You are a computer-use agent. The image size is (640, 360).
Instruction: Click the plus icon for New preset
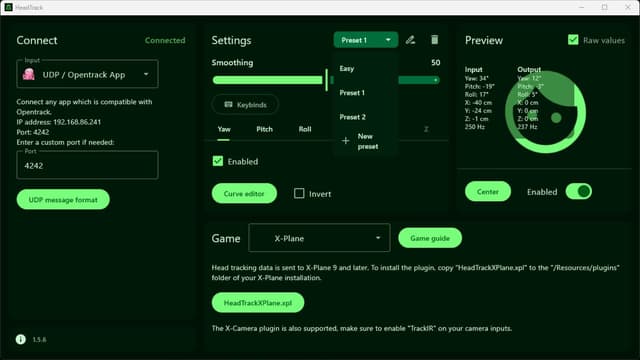tap(345, 141)
